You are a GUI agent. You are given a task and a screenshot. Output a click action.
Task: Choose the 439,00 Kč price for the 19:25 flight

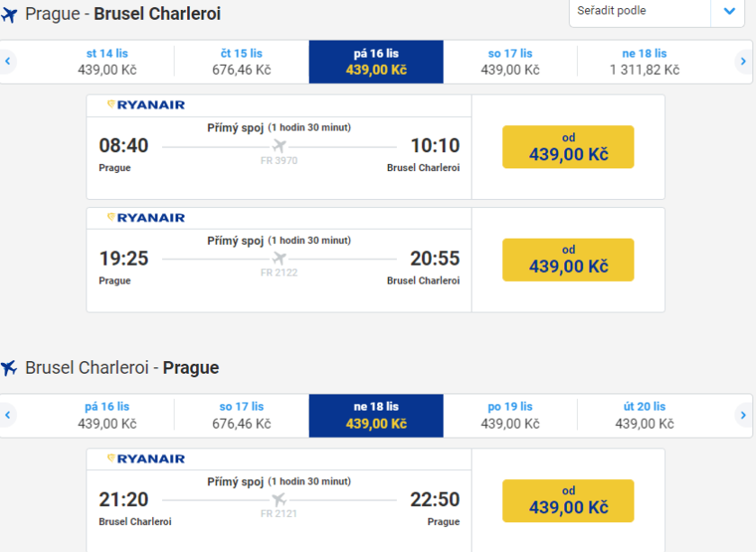point(568,259)
